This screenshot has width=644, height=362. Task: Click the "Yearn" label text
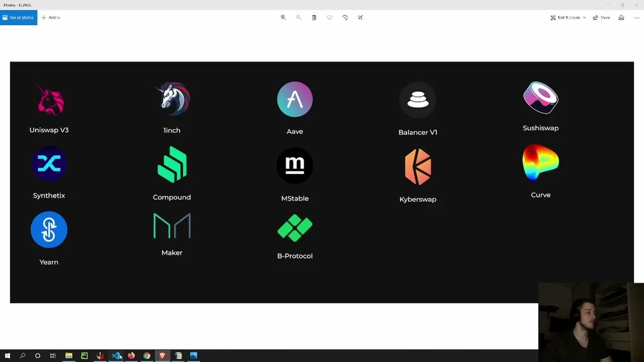(49, 262)
